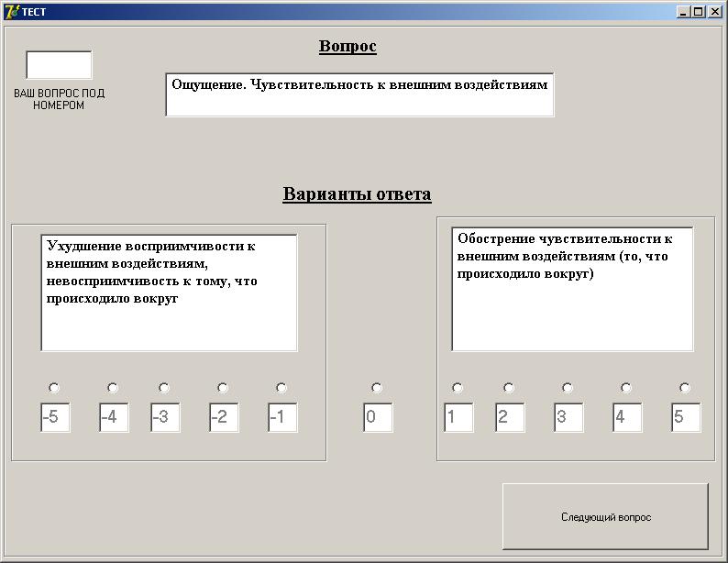
Task: Select the radio button above 4
Action: [x=626, y=388]
